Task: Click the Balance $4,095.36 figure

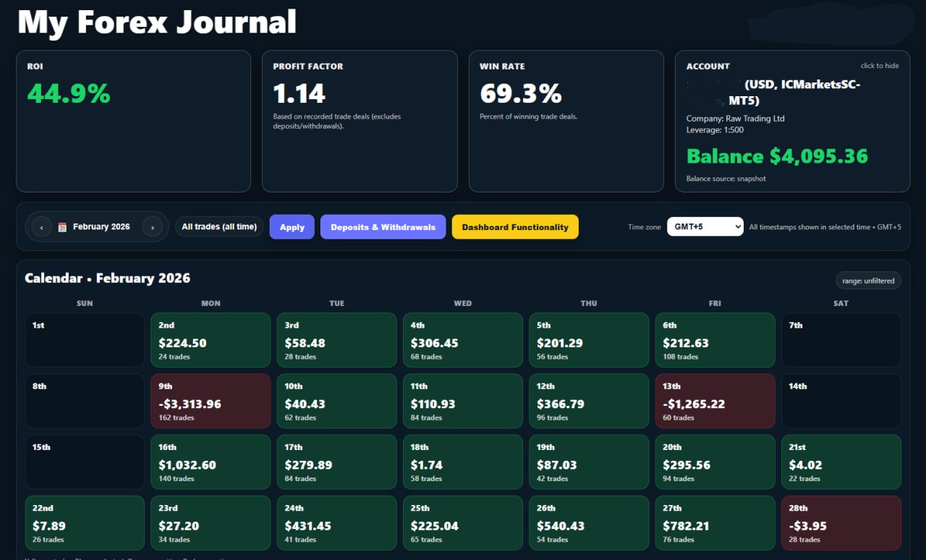Action: pyautogui.click(x=777, y=156)
